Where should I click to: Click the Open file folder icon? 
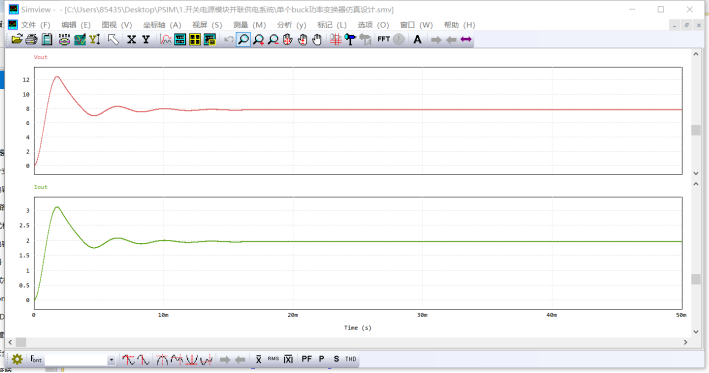coord(17,40)
